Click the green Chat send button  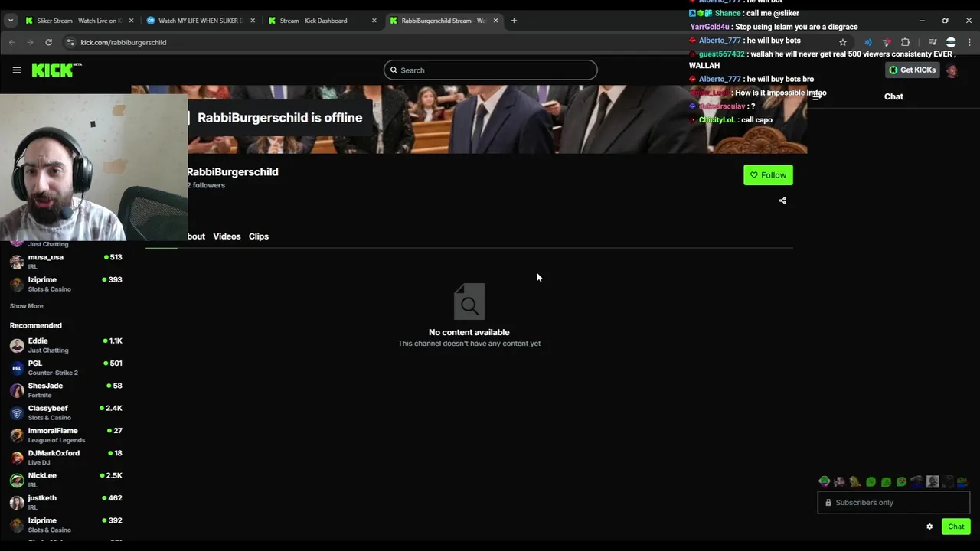point(956,527)
